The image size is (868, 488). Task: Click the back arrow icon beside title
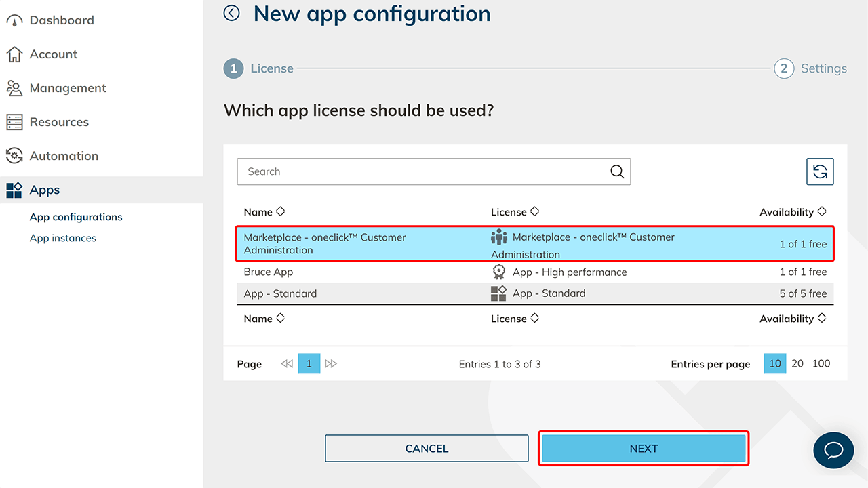click(232, 14)
